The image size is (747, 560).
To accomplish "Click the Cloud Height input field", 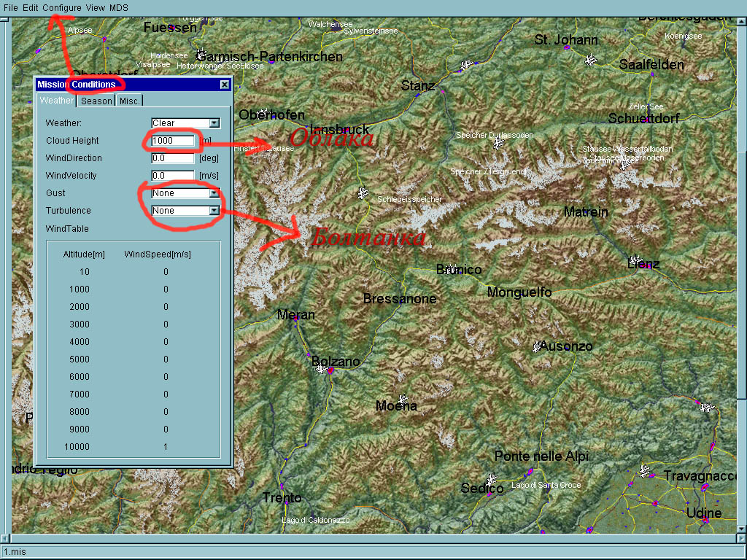I will pyautogui.click(x=173, y=141).
